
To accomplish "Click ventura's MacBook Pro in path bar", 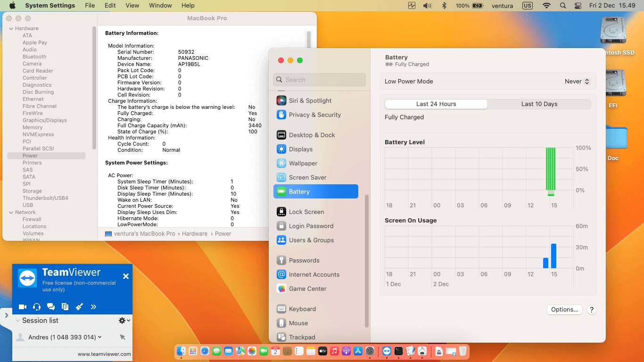I will (x=140, y=234).
